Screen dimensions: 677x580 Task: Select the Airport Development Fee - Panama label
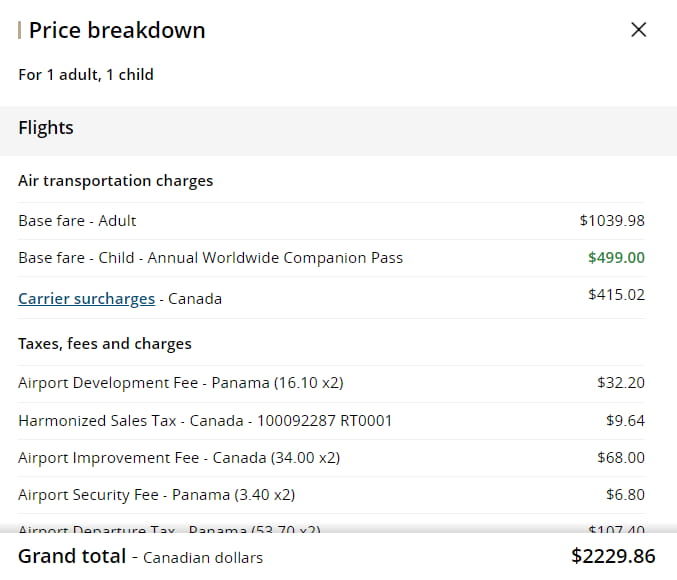coord(181,383)
